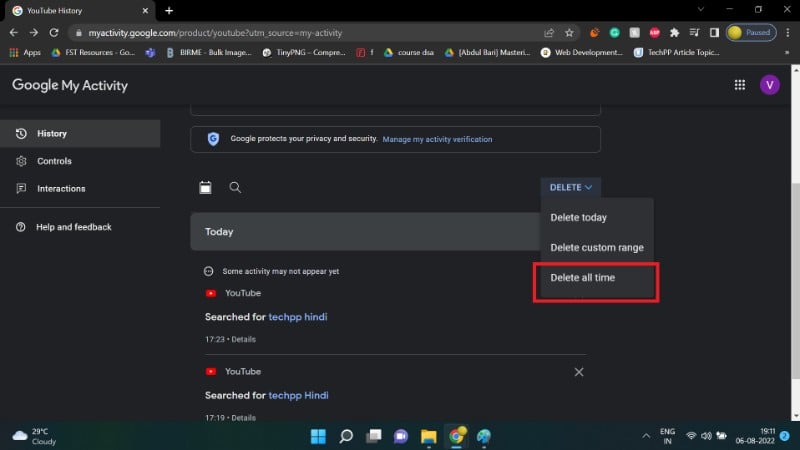This screenshot has width=800, height=450.
Task: Open the Wi-Fi network tray icon
Action: coord(691,436)
